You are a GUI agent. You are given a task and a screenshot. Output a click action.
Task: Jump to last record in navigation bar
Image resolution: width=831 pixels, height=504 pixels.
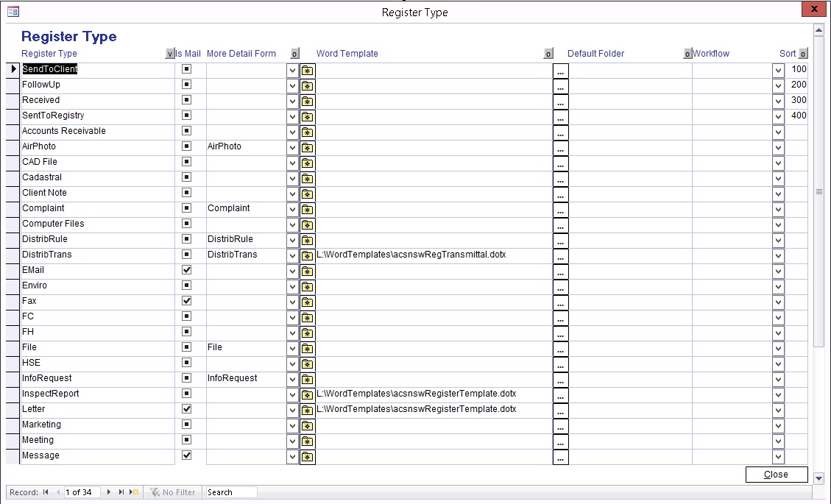coord(121,492)
